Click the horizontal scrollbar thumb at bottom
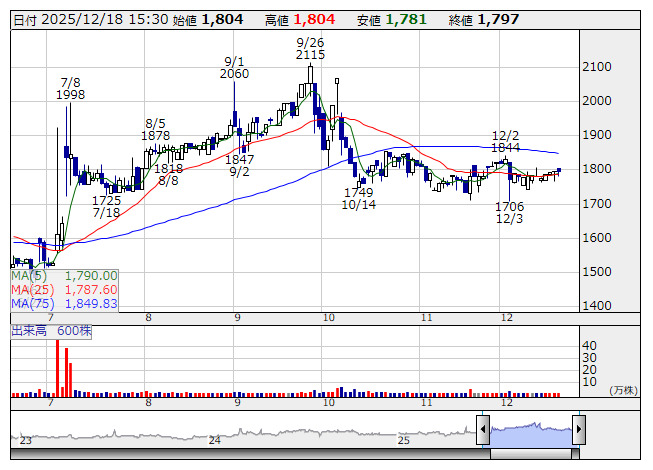Screen dimensions: 653x470 (x=531, y=454)
